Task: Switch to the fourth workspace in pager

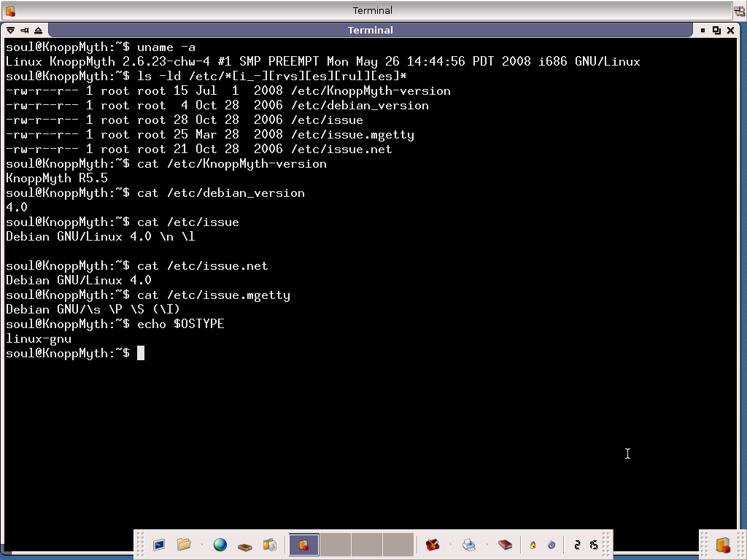Action: tap(398, 544)
